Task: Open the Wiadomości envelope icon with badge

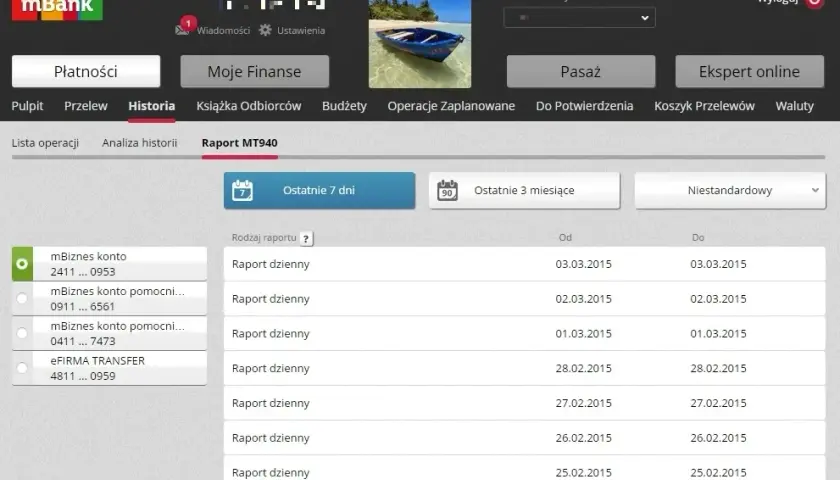Action: [184, 27]
